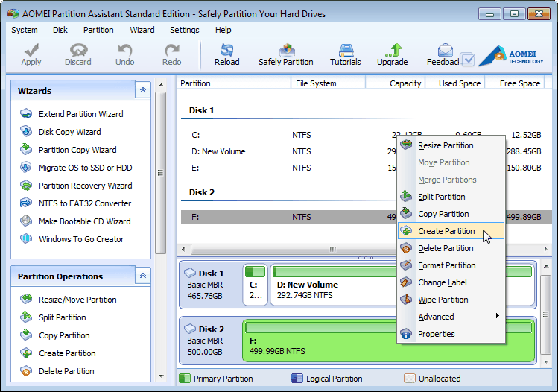This screenshot has width=558, height=392.
Task: Click the Partition Recovery Wizard icon
Action: 26,186
